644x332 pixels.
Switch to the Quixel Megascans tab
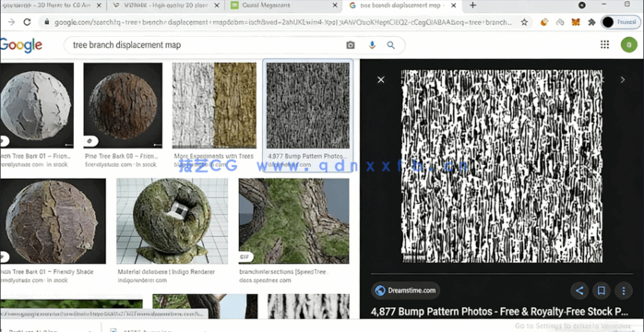click(284, 6)
